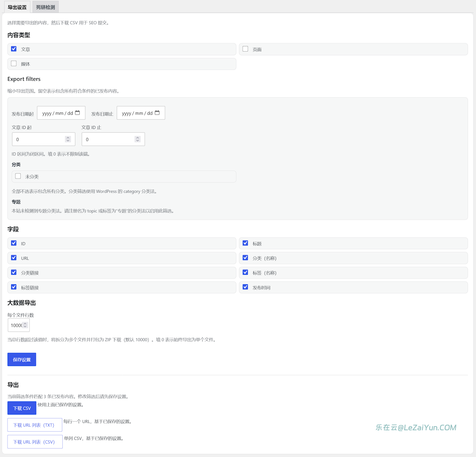476x457 pixels.
Task: Focus the 每个文件行数 input
Action: click(19, 325)
